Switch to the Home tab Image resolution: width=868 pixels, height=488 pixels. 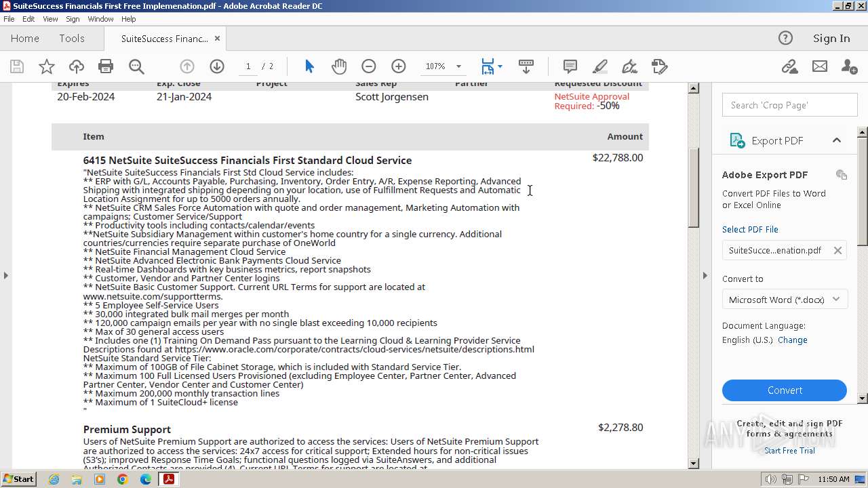pos(25,39)
